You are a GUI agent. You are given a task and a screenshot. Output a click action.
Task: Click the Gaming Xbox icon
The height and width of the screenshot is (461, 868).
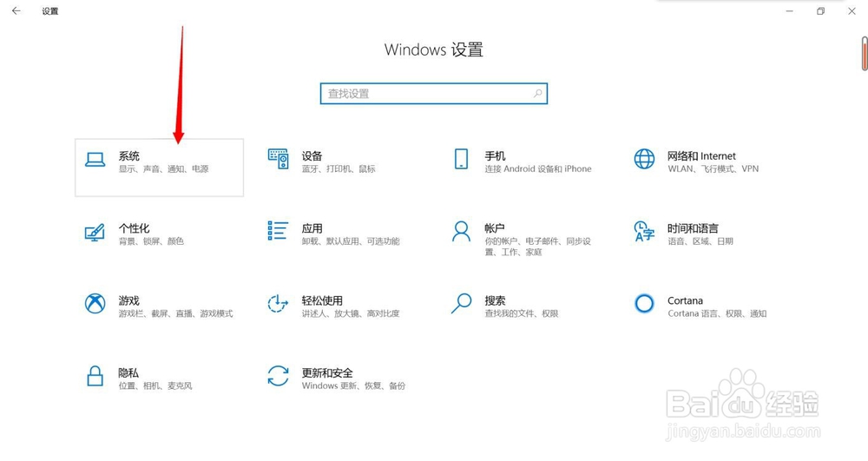pyautogui.click(x=95, y=303)
